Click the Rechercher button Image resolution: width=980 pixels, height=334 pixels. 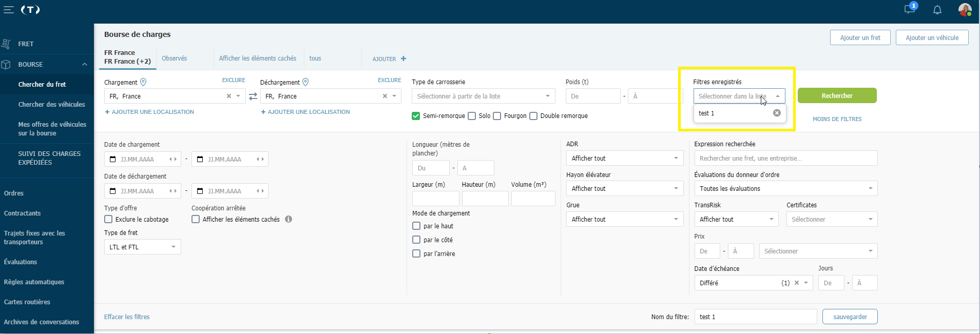[x=837, y=95]
